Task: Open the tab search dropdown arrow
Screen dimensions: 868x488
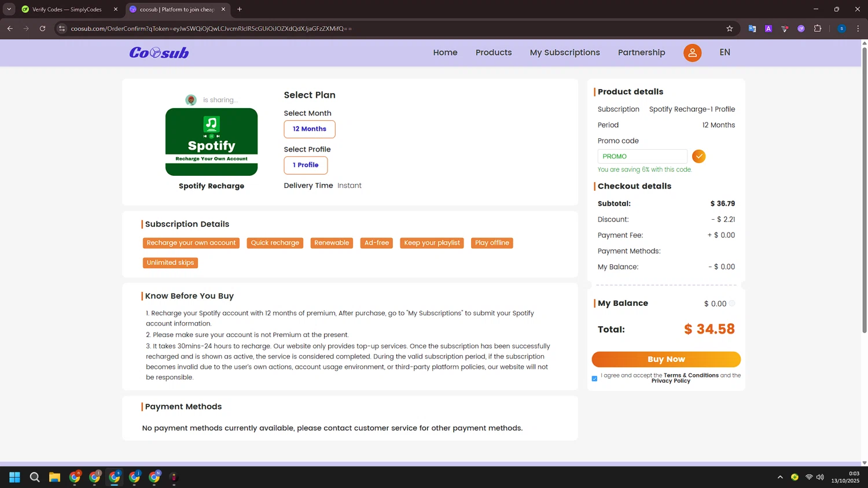Action: [9, 9]
